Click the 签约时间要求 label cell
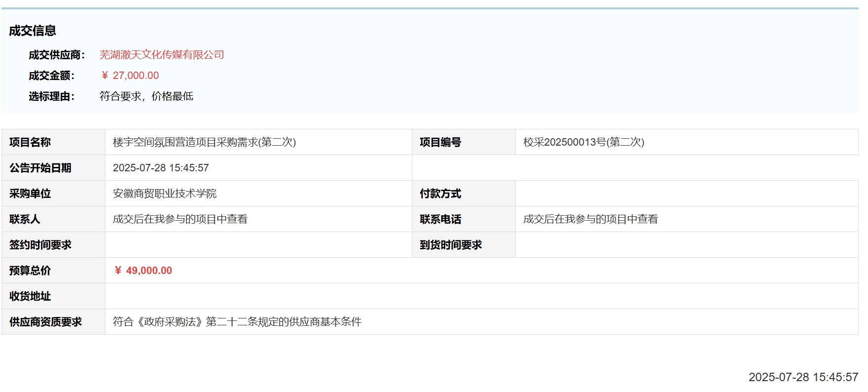The height and width of the screenshot is (392, 868). [x=40, y=245]
